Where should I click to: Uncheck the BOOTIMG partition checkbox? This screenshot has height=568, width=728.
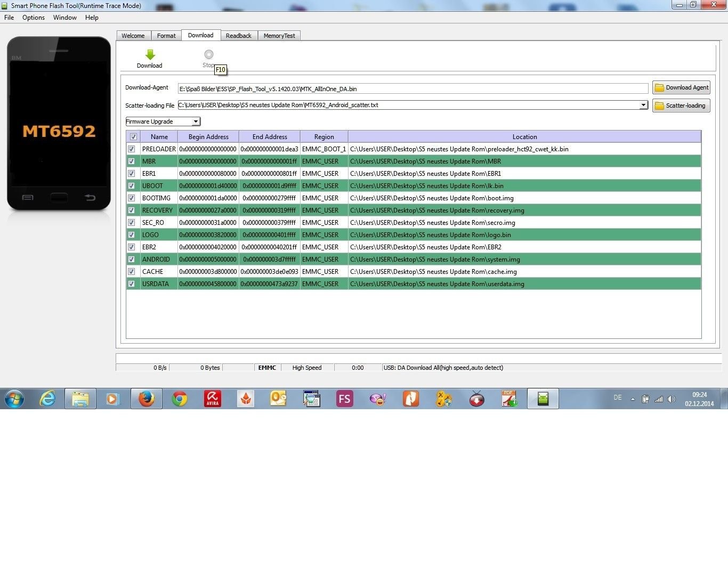coord(131,198)
